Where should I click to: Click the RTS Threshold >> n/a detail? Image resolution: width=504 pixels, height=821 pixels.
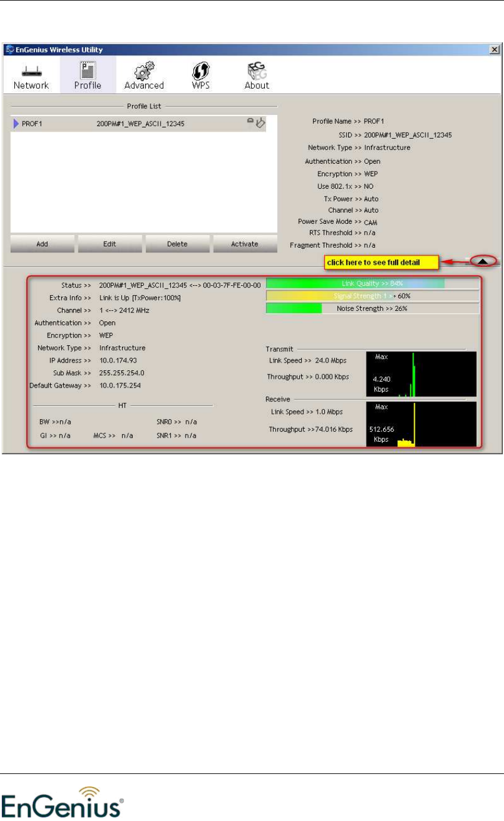coord(342,233)
